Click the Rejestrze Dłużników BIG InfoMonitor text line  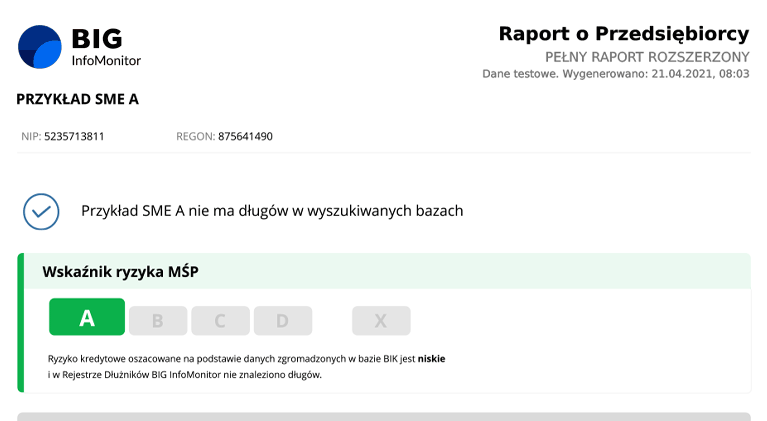[185, 375]
